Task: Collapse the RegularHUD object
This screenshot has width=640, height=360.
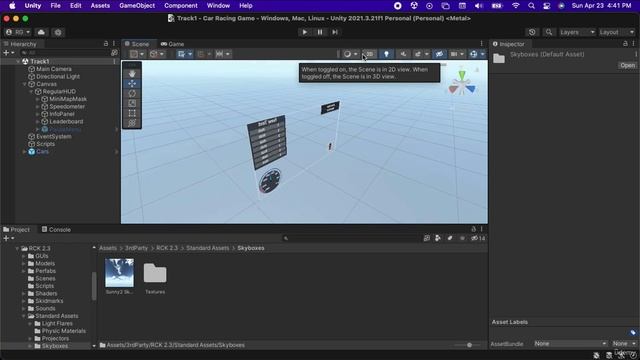Action: (31, 91)
